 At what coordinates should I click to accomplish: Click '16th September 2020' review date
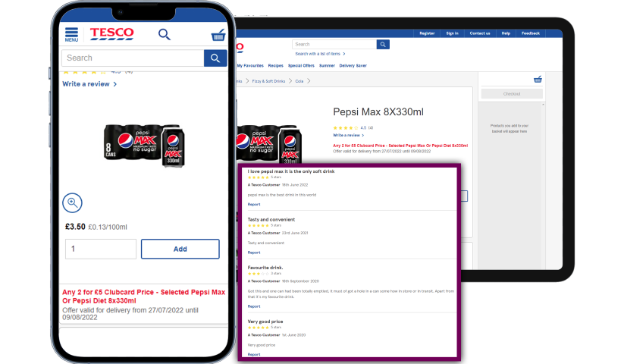[300, 281]
